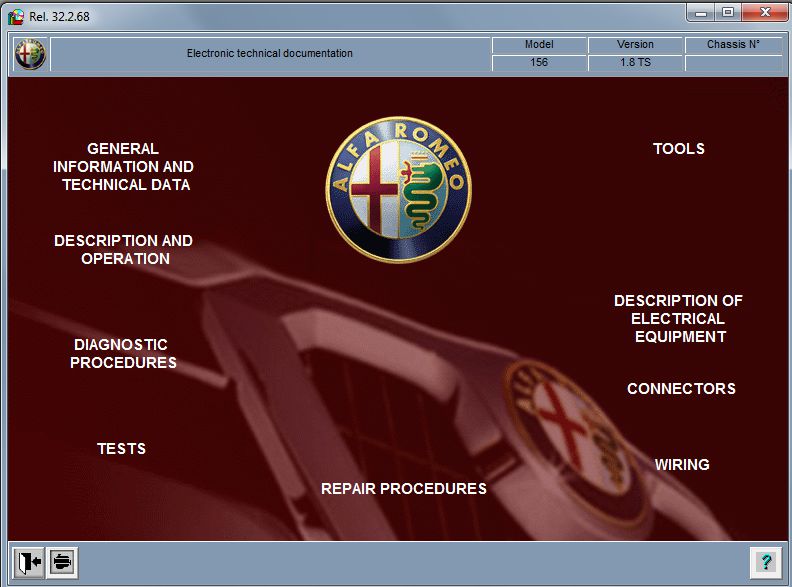Click the app icon in title bar

[x=16, y=17]
